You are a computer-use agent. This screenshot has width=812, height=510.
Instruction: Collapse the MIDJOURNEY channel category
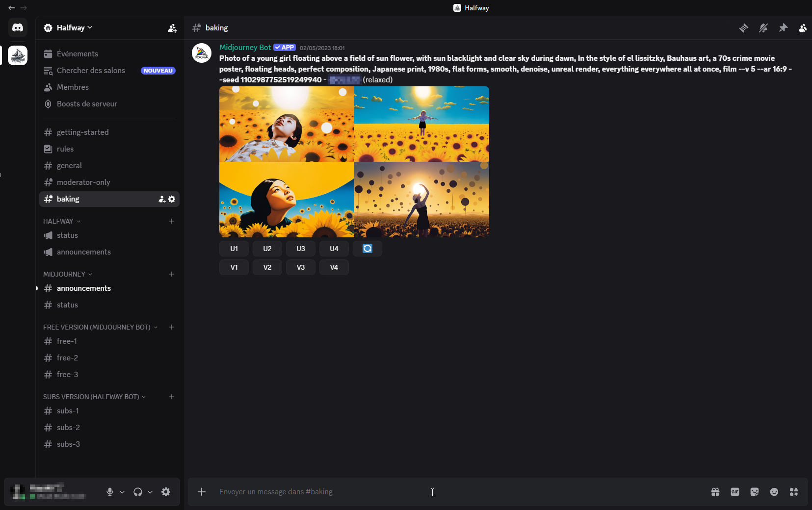[x=67, y=274]
